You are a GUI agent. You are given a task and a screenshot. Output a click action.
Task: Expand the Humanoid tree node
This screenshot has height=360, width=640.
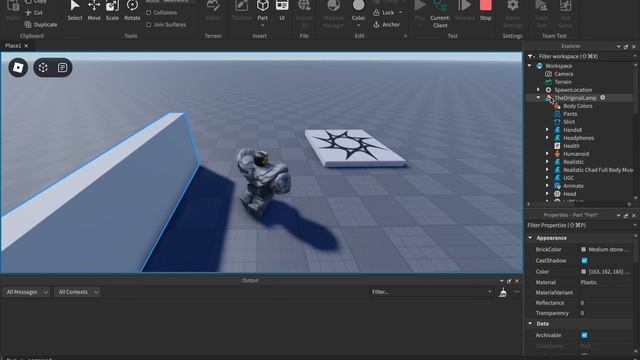[547, 154]
